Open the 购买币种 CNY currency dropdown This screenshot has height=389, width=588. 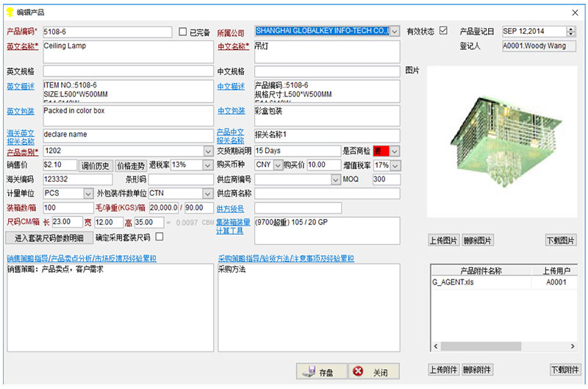pyautogui.click(x=278, y=165)
